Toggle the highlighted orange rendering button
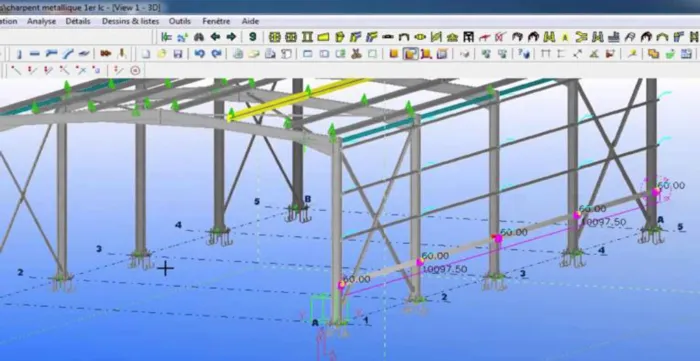This screenshot has width=700, height=361. click(410, 54)
